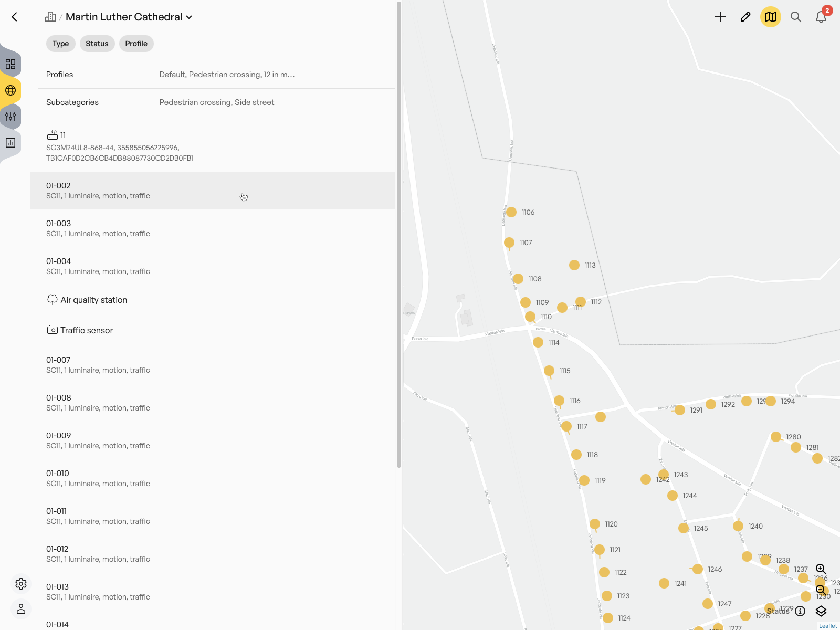Open notifications via the bell icon
This screenshot has width=840, height=630.
tap(820, 18)
